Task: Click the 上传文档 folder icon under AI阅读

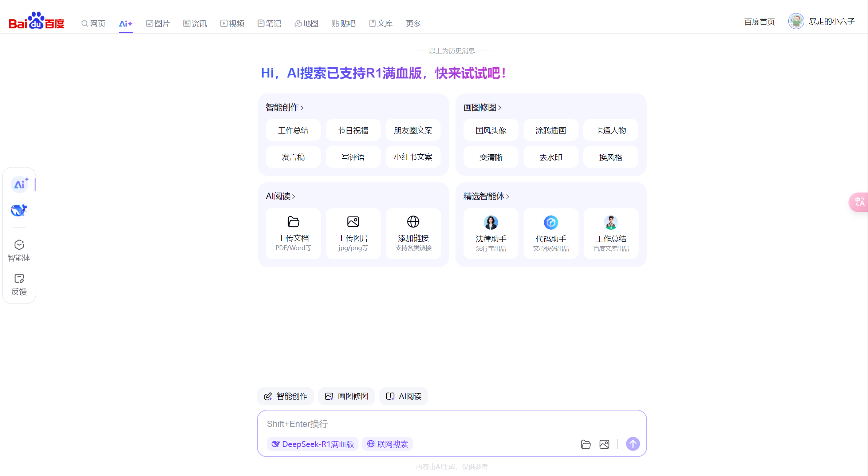Action: pyautogui.click(x=293, y=222)
